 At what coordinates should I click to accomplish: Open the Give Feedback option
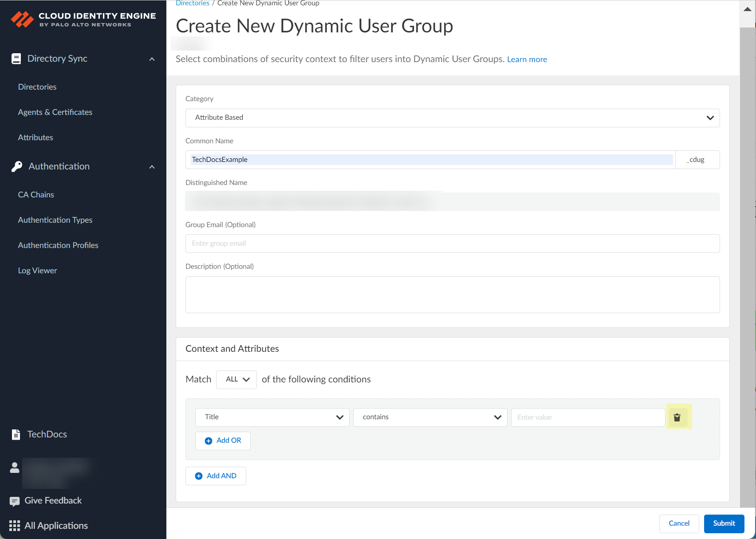tap(53, 500)
